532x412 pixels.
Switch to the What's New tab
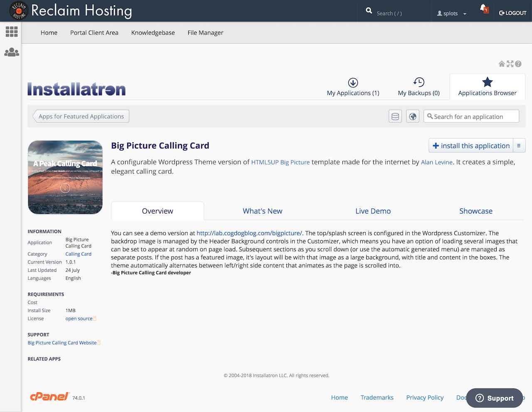pos(262,211)
